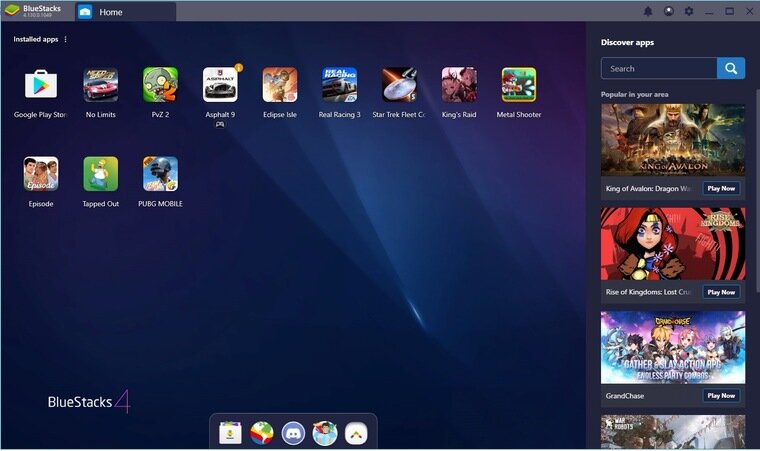This screenshot has width=760, height=451.
Task: Open the GrandChase banner image
Action: click(x=673, y=347)
